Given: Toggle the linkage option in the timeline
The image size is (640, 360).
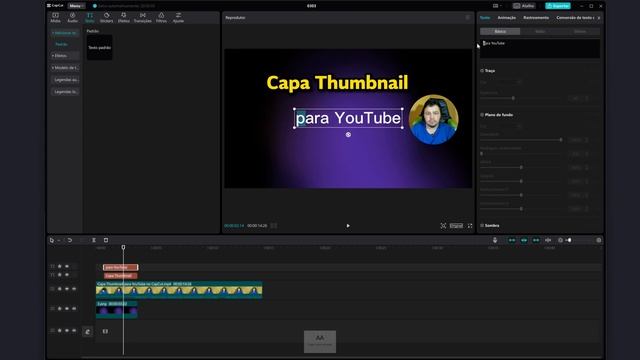Looking at the screenshot, I should coord(536,240).
